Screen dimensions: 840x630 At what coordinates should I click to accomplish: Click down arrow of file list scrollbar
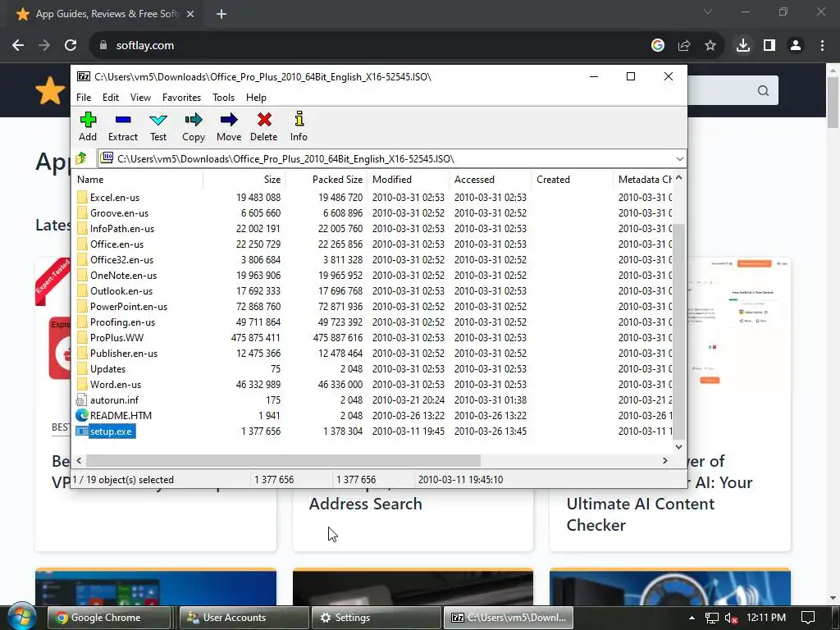678,446
